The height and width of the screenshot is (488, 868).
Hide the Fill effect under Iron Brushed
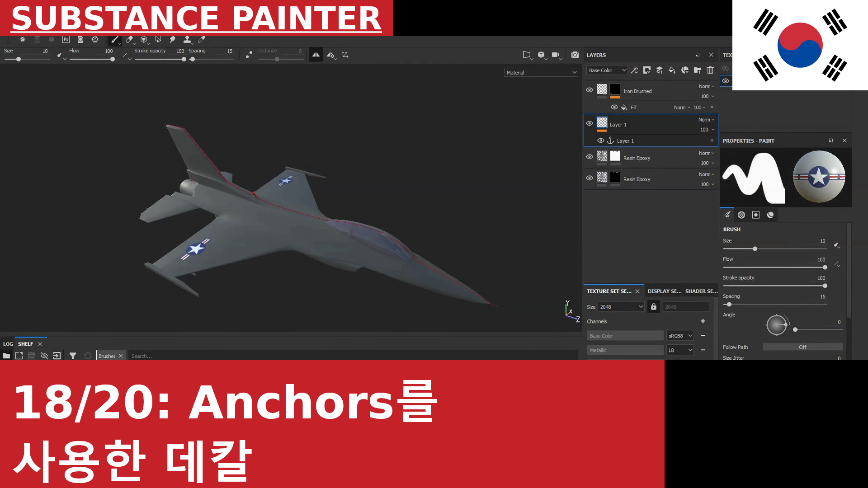pos(614,107)
